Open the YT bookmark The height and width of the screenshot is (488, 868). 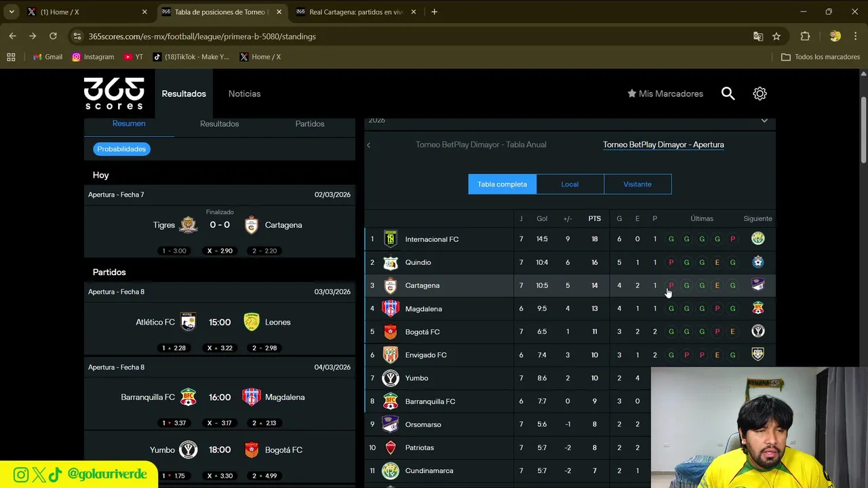pos(134,57)
